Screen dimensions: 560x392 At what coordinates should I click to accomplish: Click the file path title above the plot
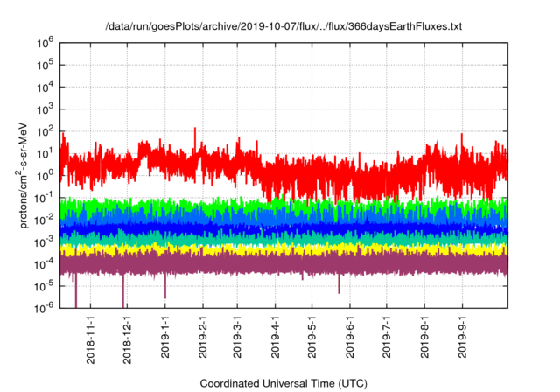click(x=283, y=26)
